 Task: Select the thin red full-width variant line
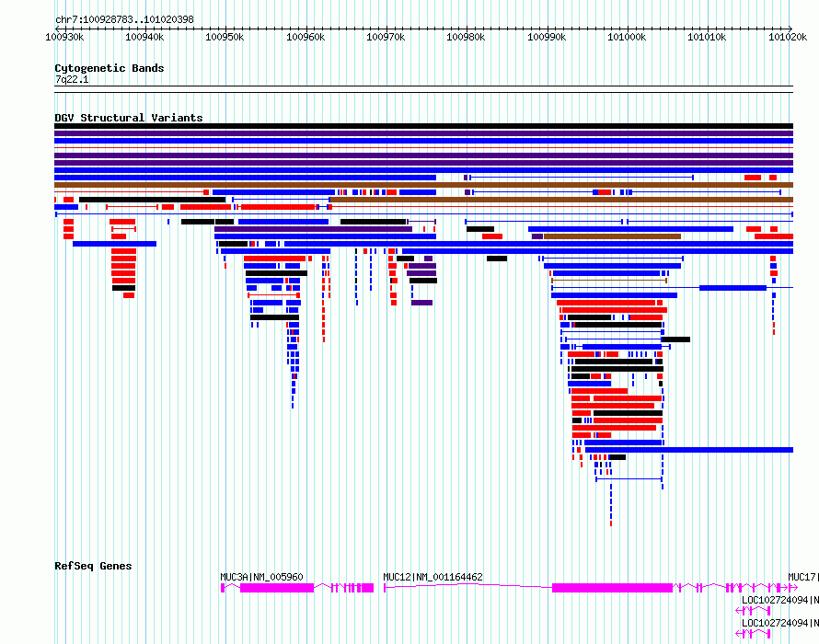click(x=423, y=148)
